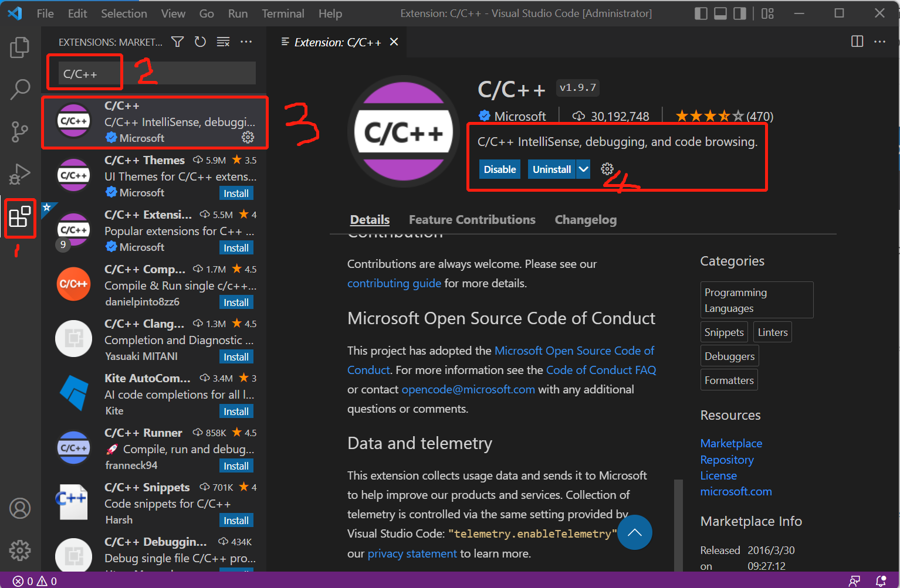Open the Selection menu
The height and width of the screenshot is (588, 900).
point(124,13)
